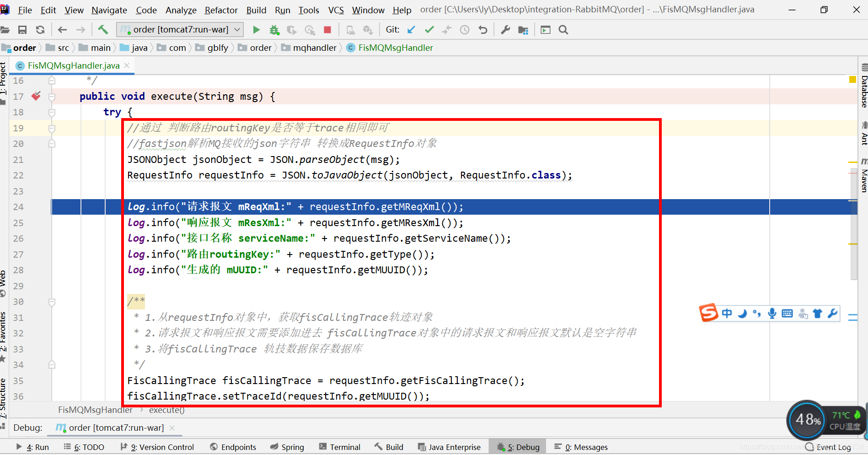Build project with the hammer icon
Screen dimensions: 868x455
click(103, 30)
